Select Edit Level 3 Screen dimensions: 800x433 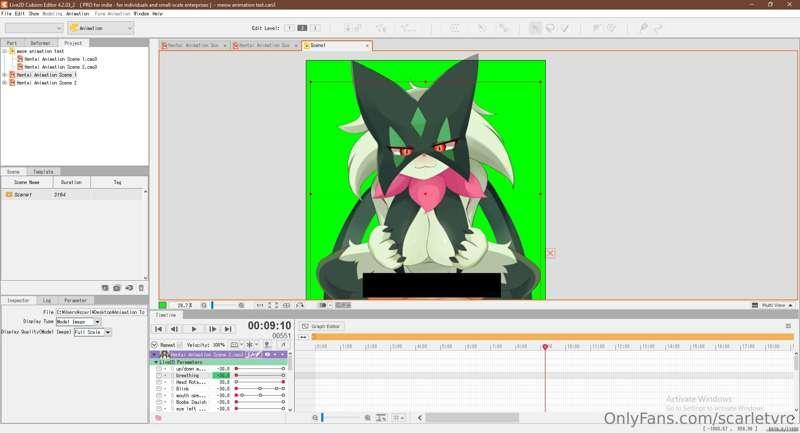tap(315, 28)
